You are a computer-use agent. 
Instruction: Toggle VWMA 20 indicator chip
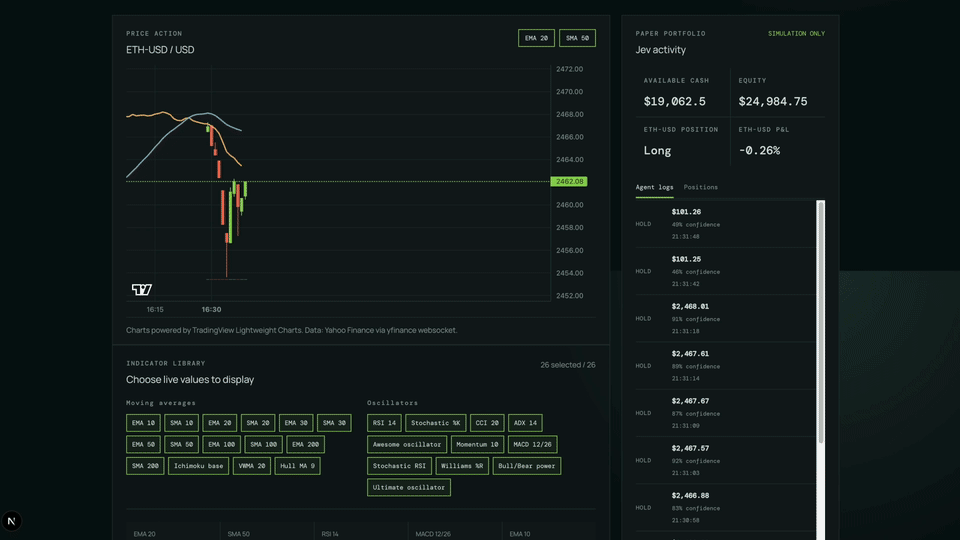(x=252, y=466)
